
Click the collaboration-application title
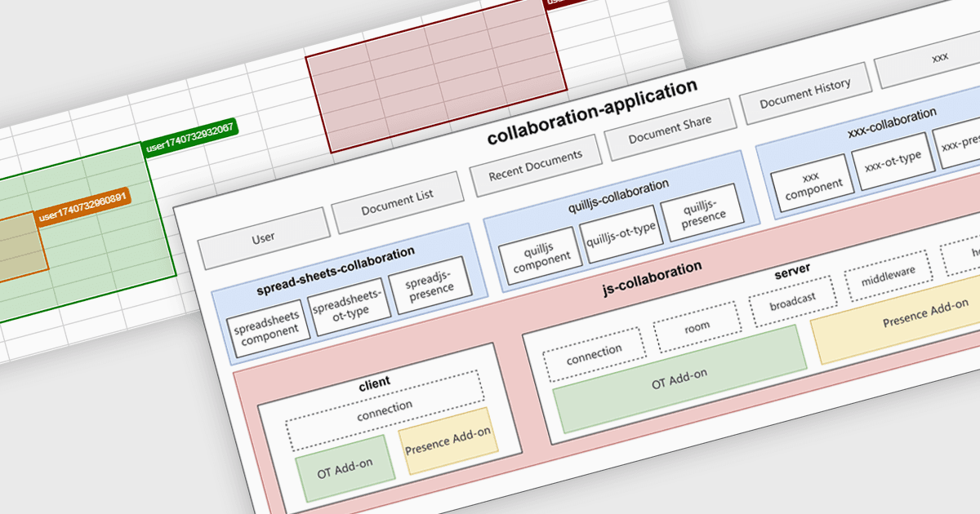click(x=592, y=113)
